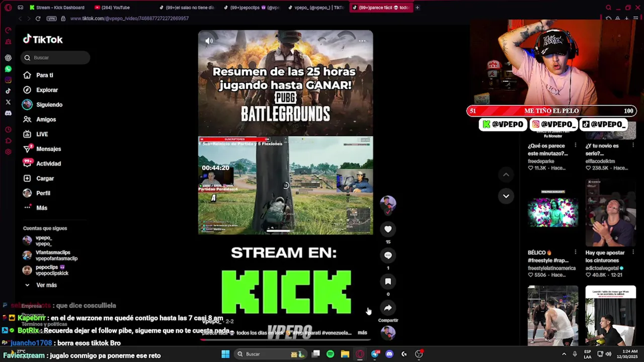Open options for '¿Y tu novio es en serio?'
The height and width of the screenshot is (362, 644).
point(633,145)
